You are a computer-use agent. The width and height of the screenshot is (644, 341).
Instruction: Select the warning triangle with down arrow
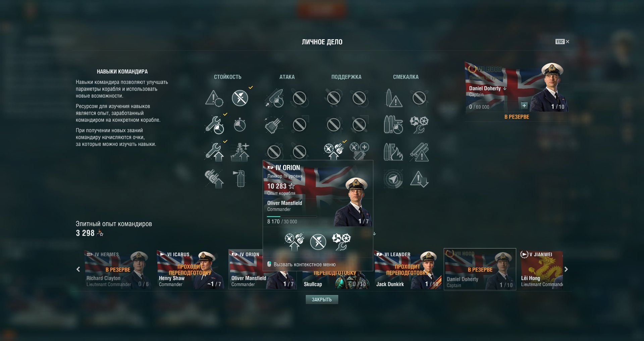[x=419, y=179]
